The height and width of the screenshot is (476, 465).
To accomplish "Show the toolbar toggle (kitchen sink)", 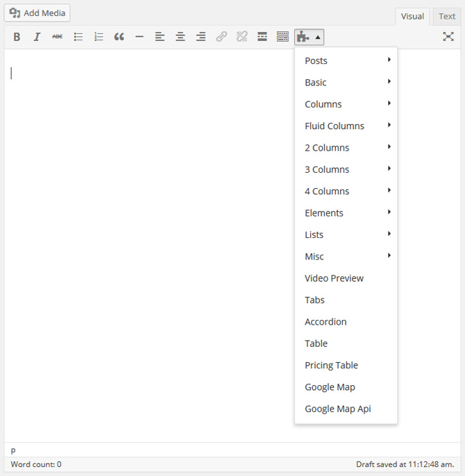I will pyautogui.click(x=282, y=37).
